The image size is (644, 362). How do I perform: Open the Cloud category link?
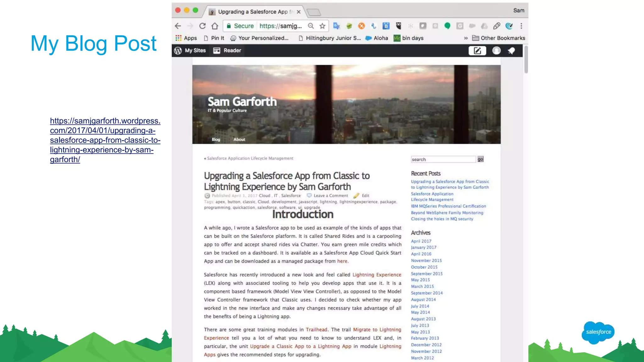(264, 195)
